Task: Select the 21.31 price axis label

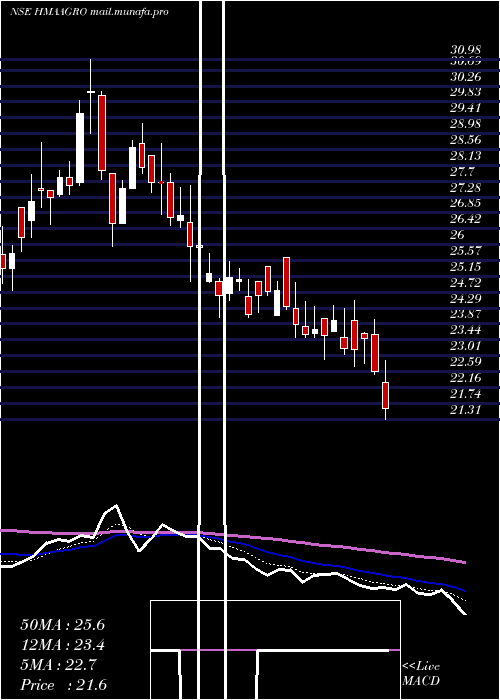Action: (x=466, y=409)
